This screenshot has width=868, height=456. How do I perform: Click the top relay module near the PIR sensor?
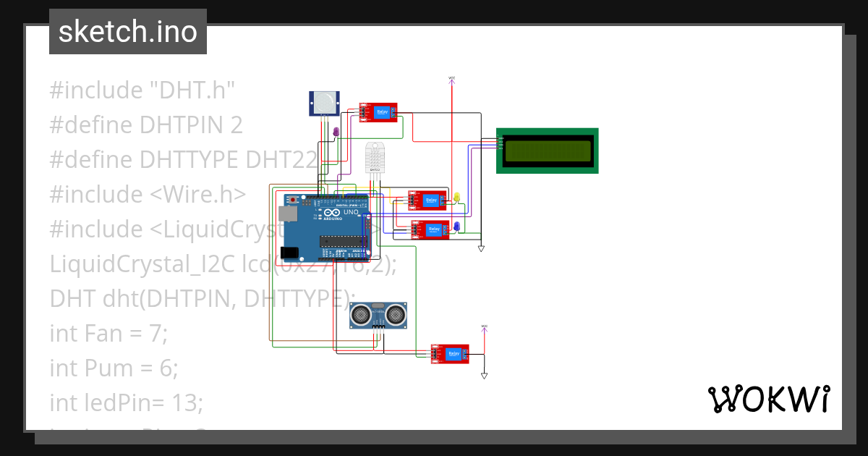click(378, 112)
